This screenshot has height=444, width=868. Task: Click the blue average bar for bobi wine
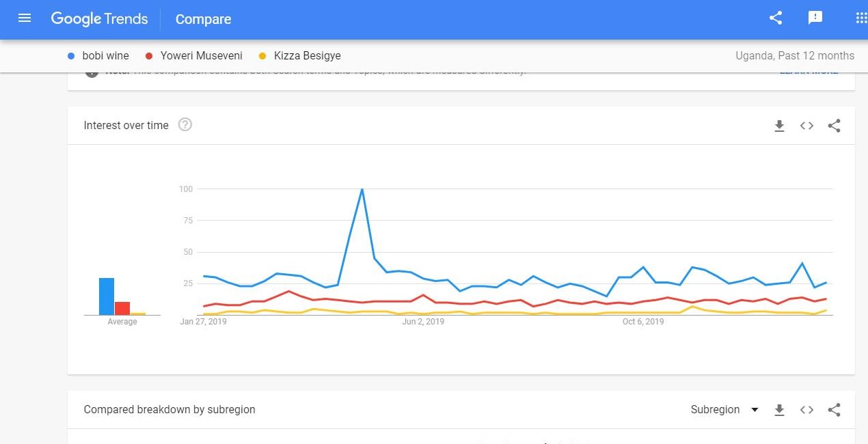click(107, 296)
